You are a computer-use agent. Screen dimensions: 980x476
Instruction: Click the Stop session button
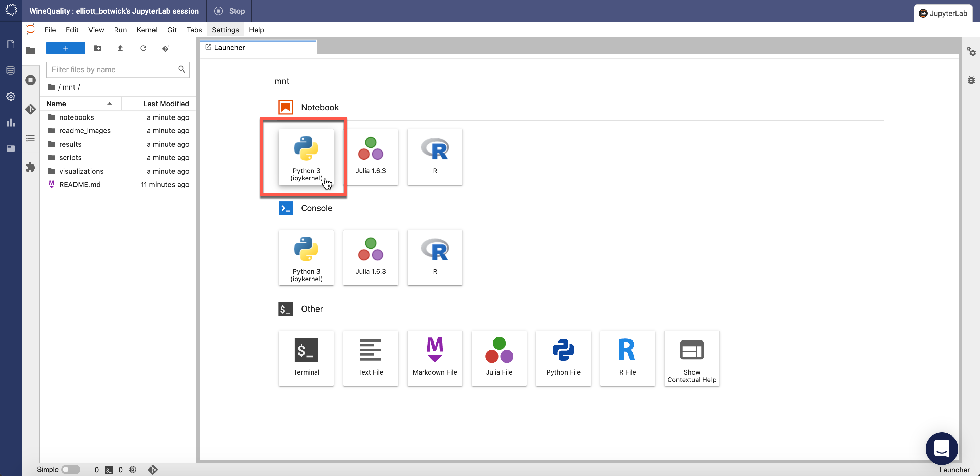tap(229, 11)
